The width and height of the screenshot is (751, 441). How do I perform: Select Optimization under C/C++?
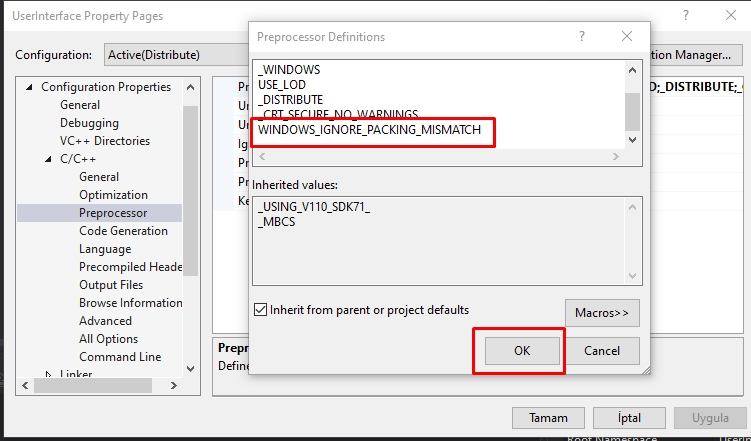113,195
